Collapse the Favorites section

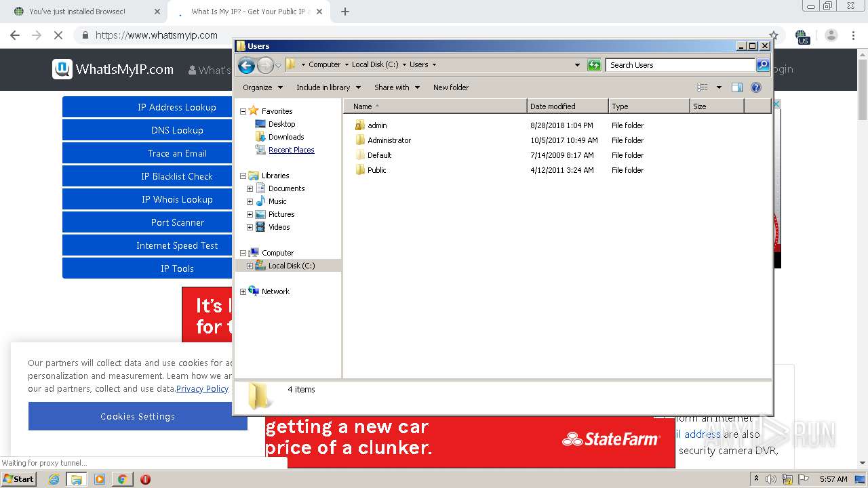click(x=243, y=111)
